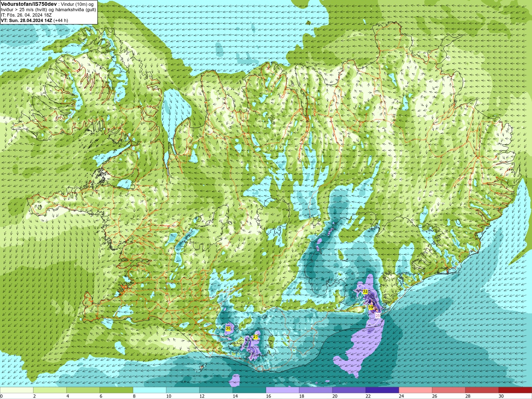Click the 0–2 m/s palest legend swatch
The height and width of the screenshot is (399, 532).
(17, 390)
